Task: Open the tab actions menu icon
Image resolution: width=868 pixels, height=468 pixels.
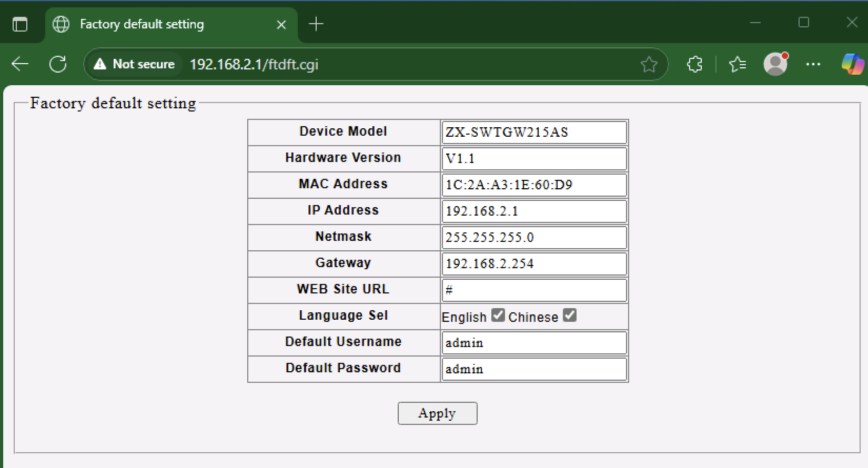Action: 20,24
